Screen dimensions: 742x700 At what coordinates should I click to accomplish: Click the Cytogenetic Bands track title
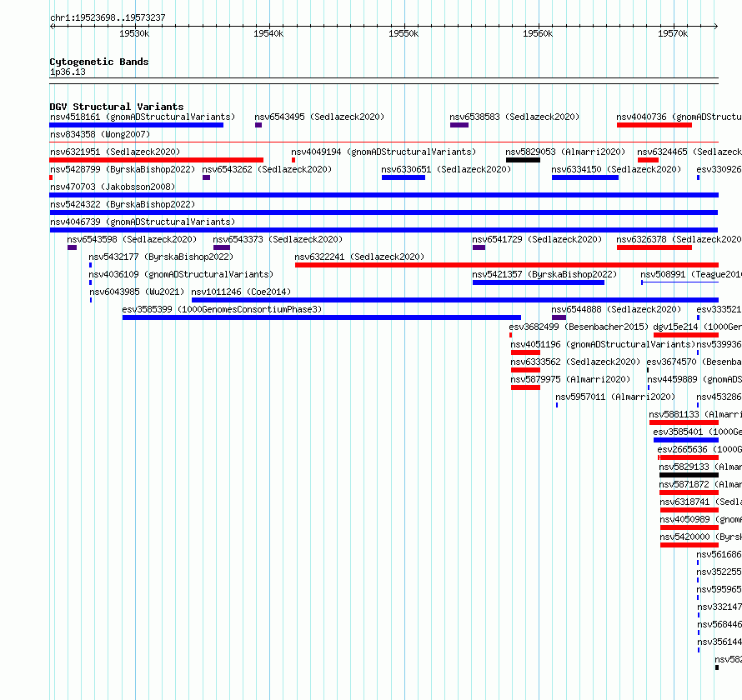(x=99, y=62)
